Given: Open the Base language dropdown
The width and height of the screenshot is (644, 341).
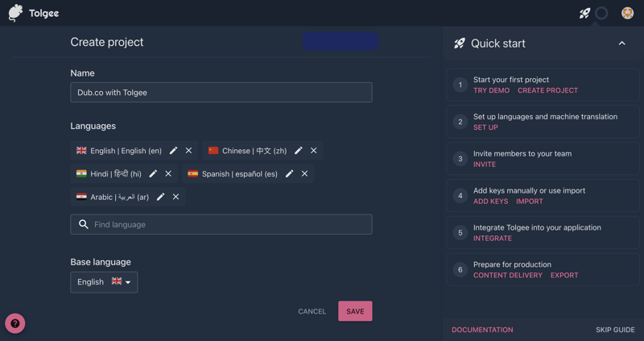Looking at the screenshot, I should point(104,282).
